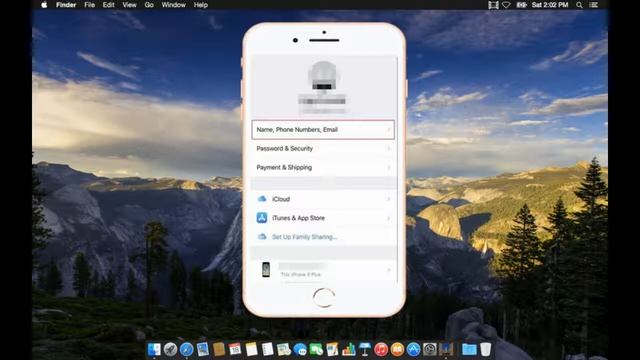Open Maps icon in Dock
The width and height of the screenshot is (640, 360).
tap(284, 349)
